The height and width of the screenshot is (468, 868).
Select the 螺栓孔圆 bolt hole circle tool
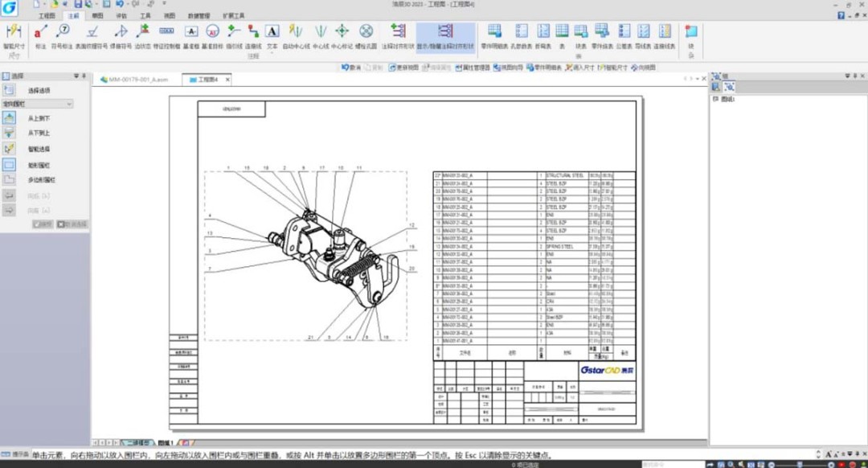366,32
